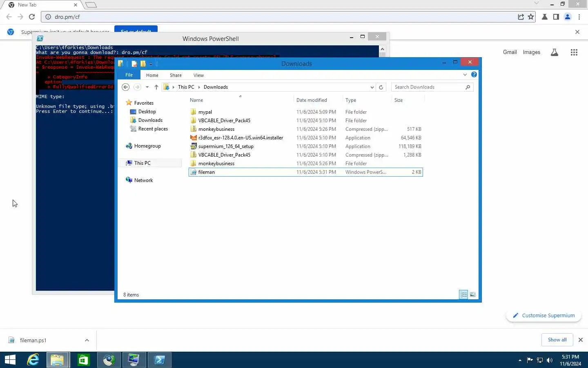
Task: Select the VBCABLE_Driver_Pack45 zip of 1,288 KB
Action: pos(306,155)
